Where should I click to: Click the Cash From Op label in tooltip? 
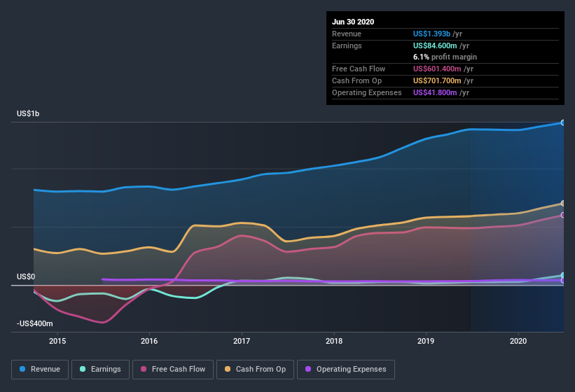[x=356, y=80]
